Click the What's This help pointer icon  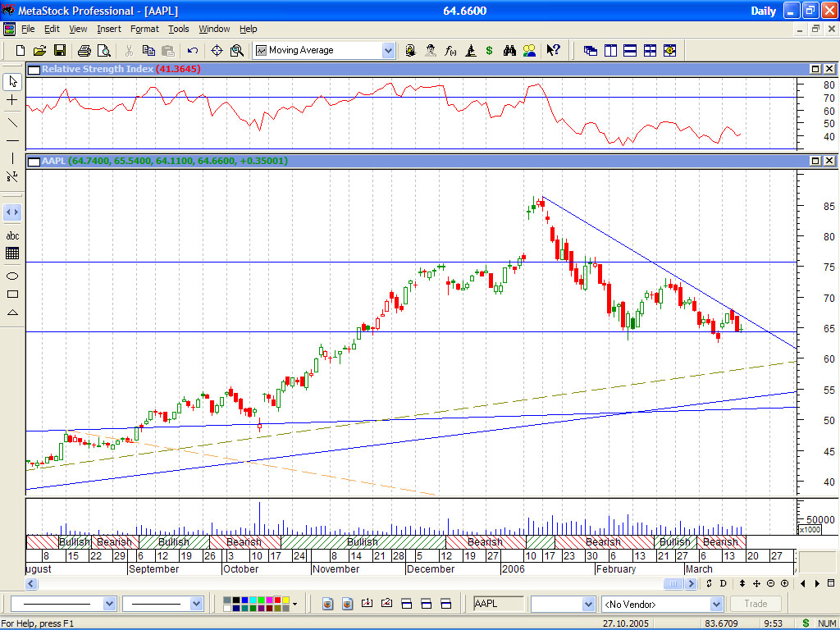[554, 50]
